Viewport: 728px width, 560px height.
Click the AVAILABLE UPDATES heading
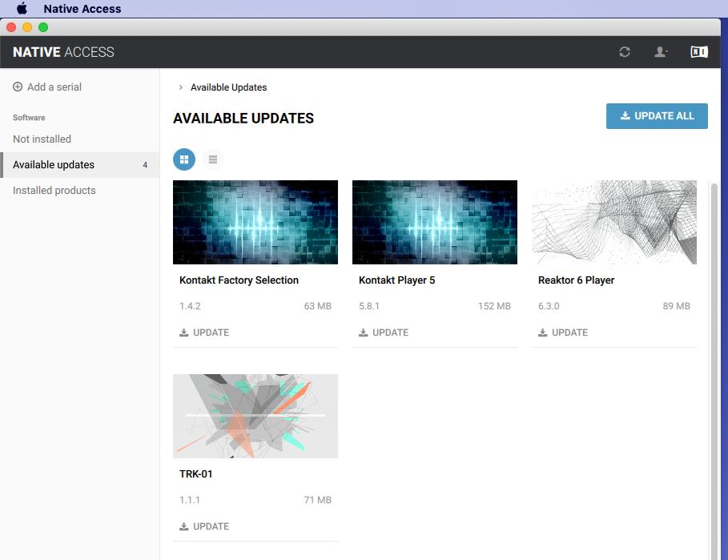[x=243, y=119]
